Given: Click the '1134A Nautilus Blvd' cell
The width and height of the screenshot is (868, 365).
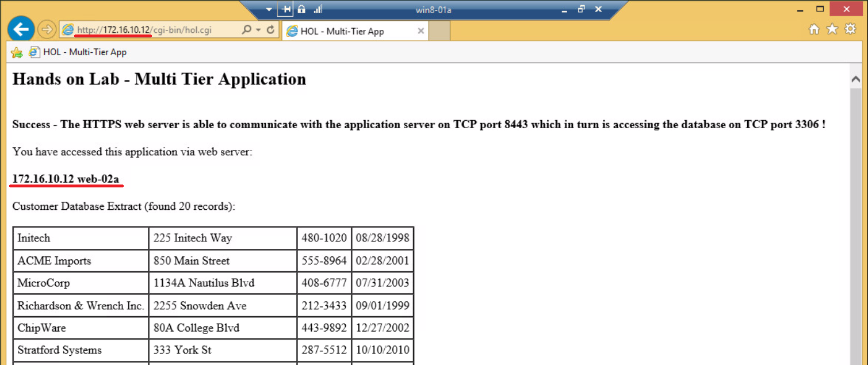Looking at the screenshot, I should point(223,283).
